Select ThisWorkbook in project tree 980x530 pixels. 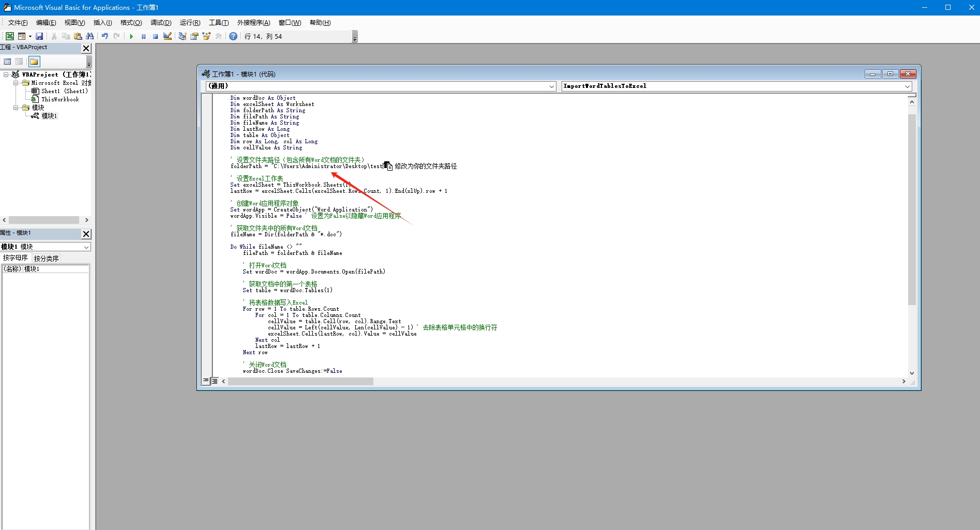click(x=60, y=99)
